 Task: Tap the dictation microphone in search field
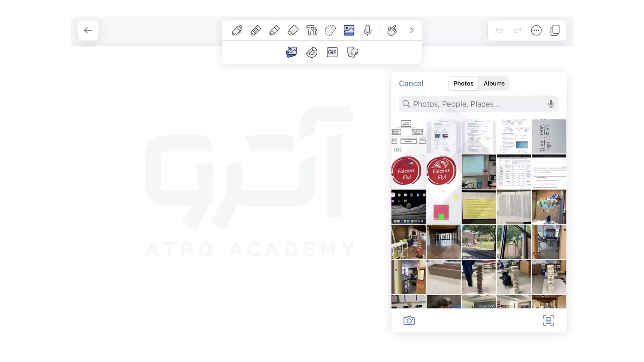pos(551,104)
